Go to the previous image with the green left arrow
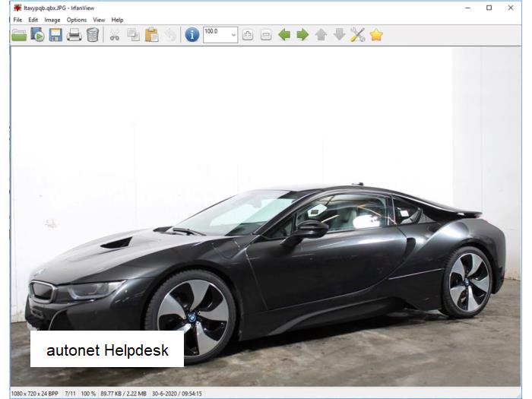The image size is (532, 399). point(284,35)
